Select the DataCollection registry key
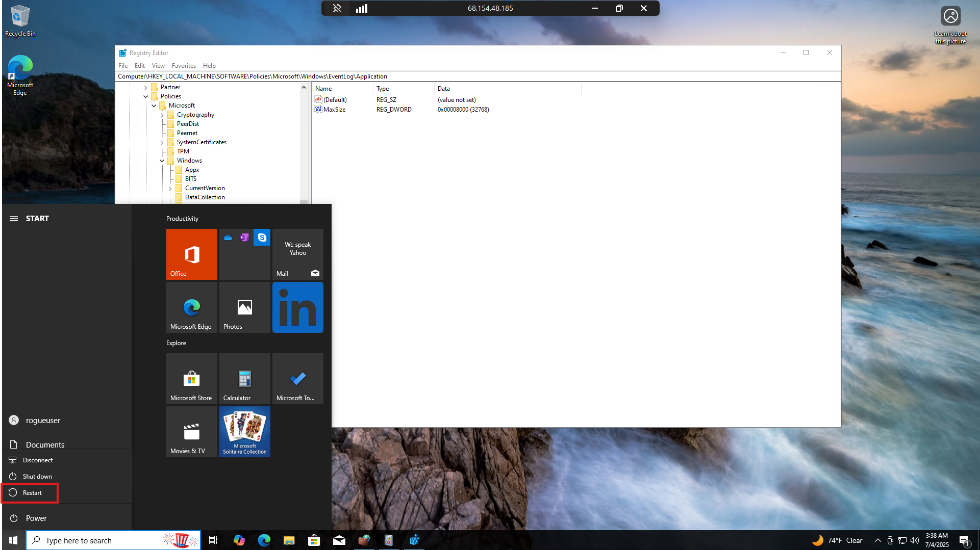The image size is (980, 550). pyautogui.click(x=205, y=197)
